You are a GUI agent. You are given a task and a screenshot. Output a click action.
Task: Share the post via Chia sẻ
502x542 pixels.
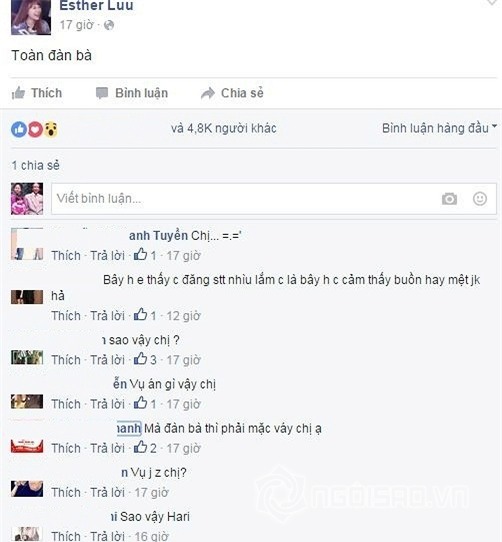[232, 93]
